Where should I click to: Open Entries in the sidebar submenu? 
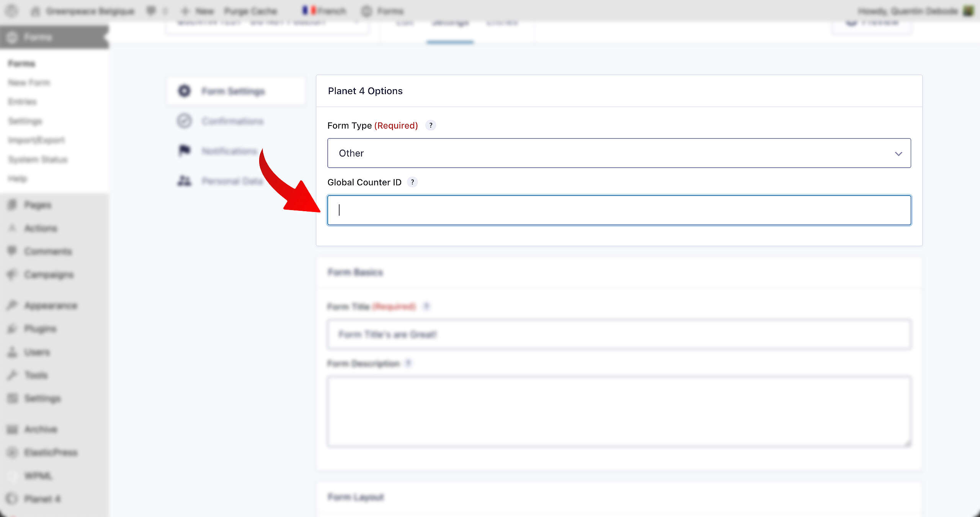point(22,102)
